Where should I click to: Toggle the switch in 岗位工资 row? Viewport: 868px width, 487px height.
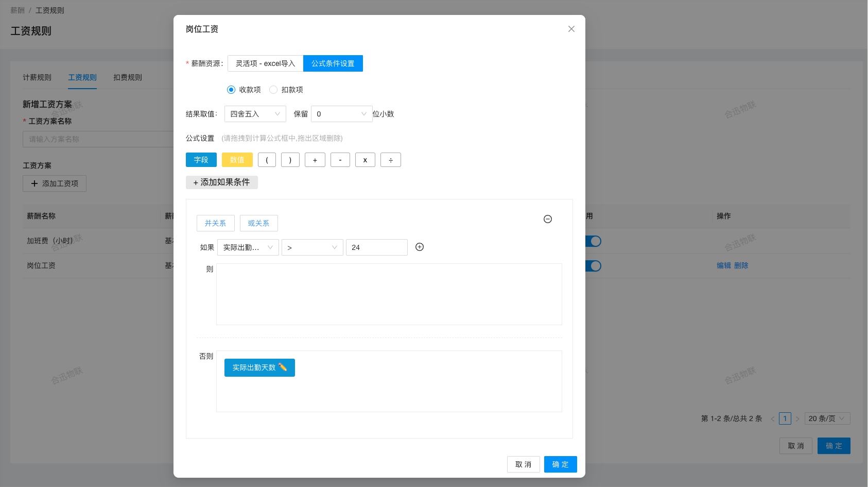click(594, 266)
